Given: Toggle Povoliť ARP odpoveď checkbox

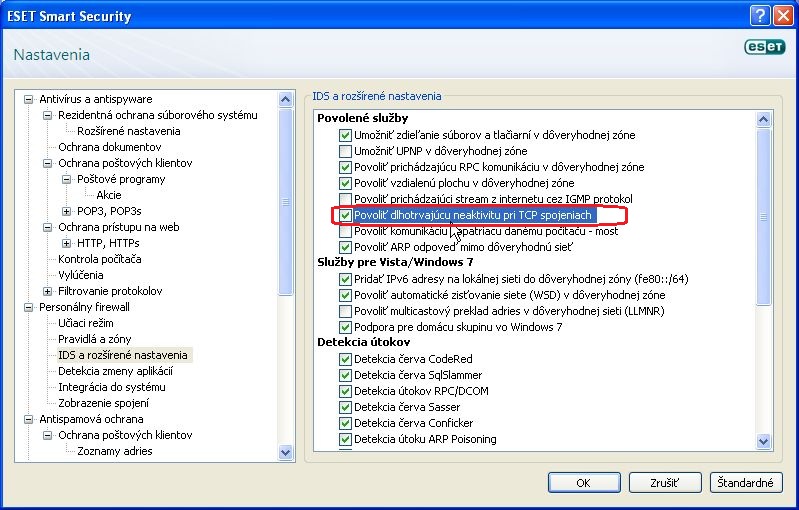Looking at the screenshot, I should pyautogui.click(x=345, y=247).
